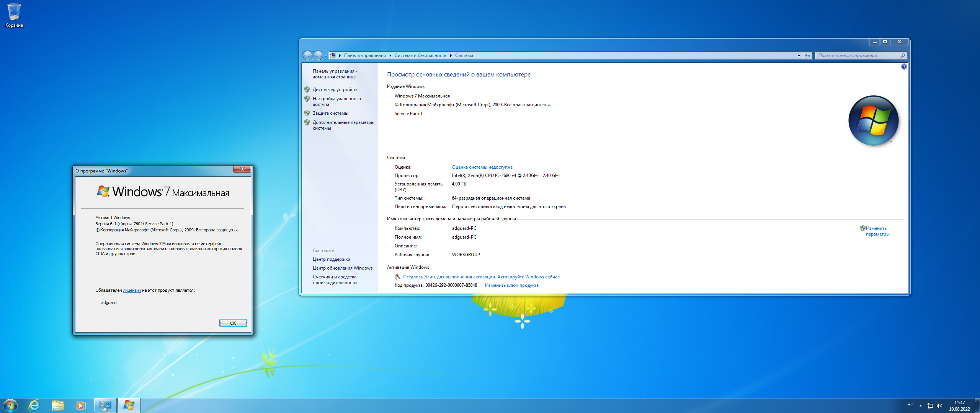
Task: Click the Intel(R) Xeon(R) CPU E5-2680 processor text
Action: pyautogui.click(x=506, y=176)
